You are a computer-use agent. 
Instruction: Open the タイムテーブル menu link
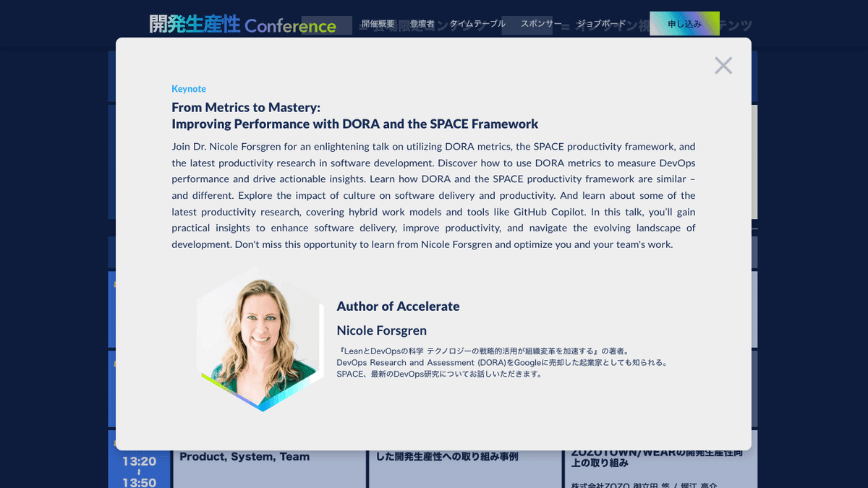pyautogui.click(x=477, y=24)
